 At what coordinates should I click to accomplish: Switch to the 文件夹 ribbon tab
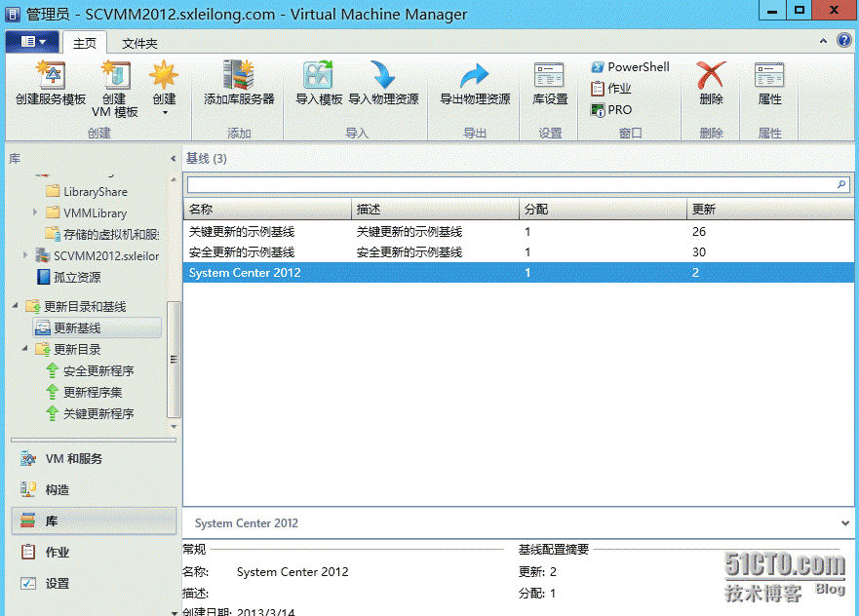pyautogui.click(x=139, y=43)
